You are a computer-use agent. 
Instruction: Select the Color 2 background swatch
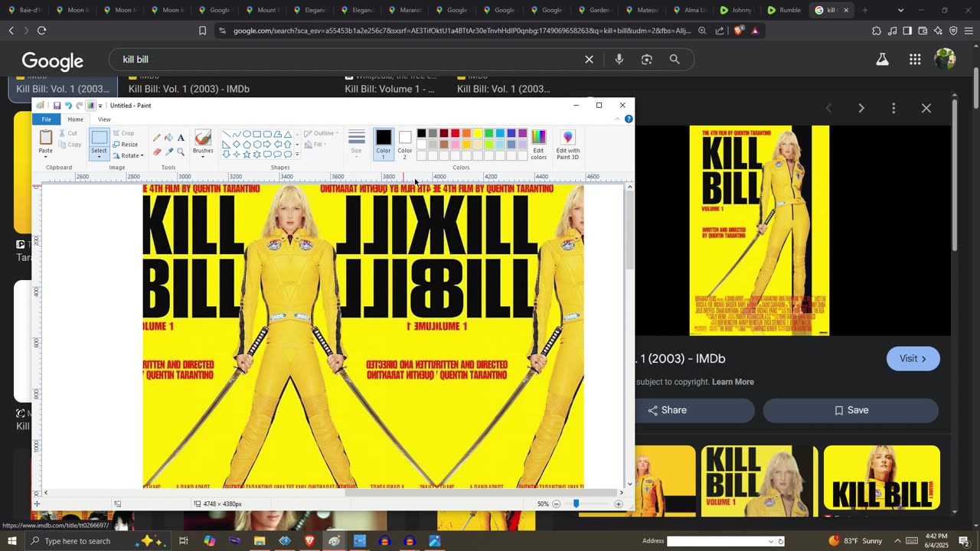coord(405,144)
